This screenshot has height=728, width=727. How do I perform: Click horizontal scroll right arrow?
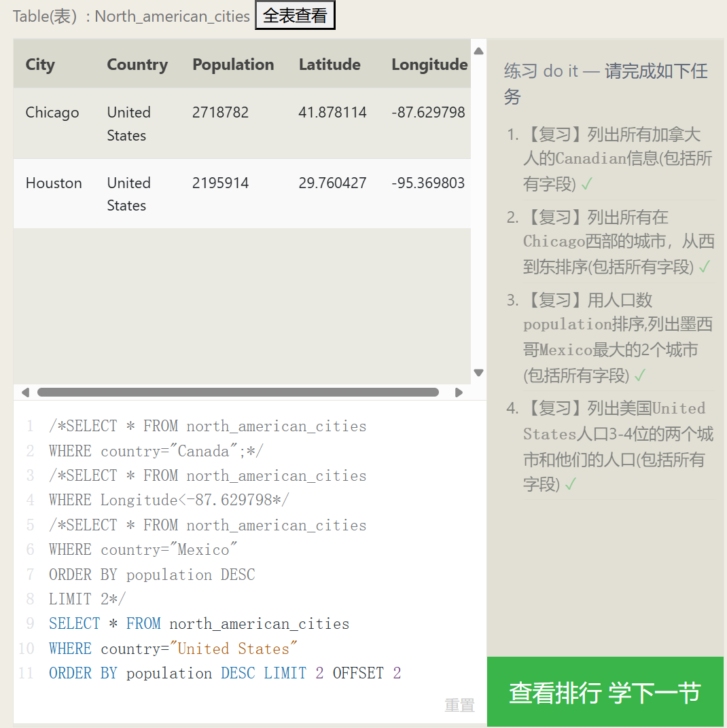[459, 393]
